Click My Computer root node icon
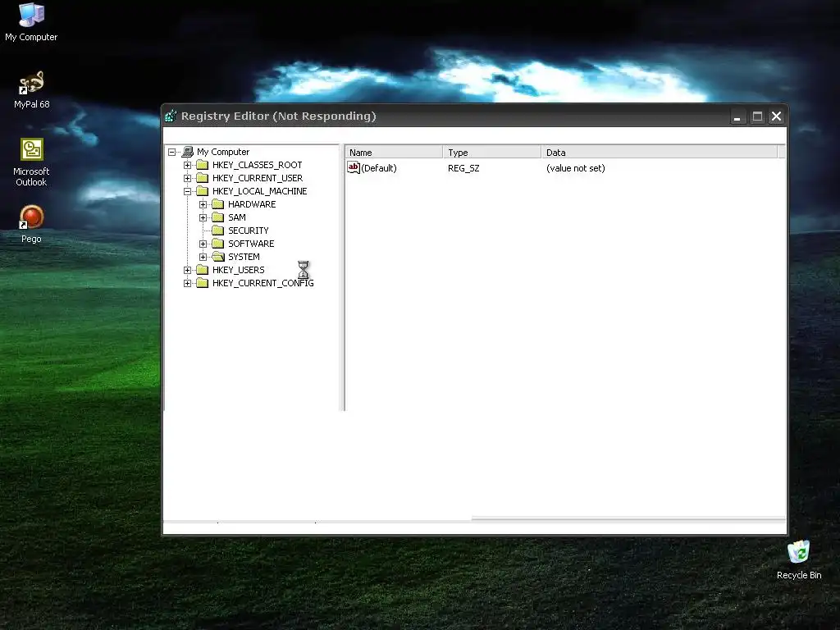The width and height of the screenshot is (840, 630). pos(188,152)
